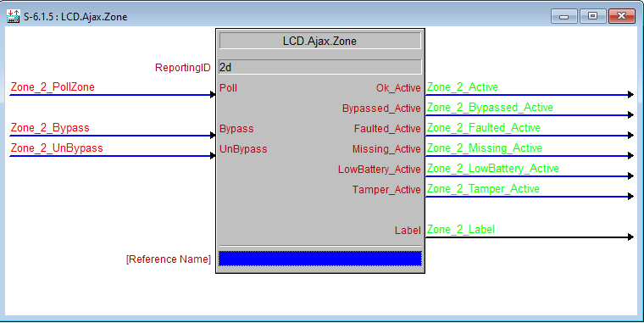The width and height of the screenshot is (644, 323).
Task: Select the Zone_2_Missing_Active output signal
Action: 485,148
